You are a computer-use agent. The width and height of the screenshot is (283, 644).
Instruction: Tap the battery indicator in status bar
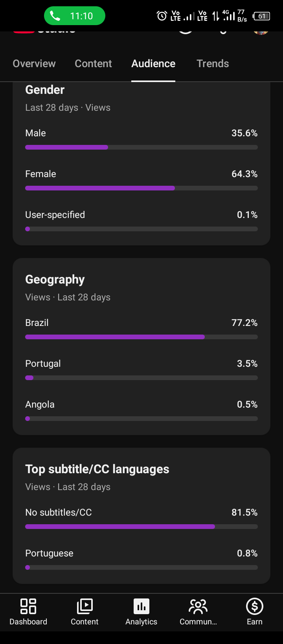coord(262,16)
